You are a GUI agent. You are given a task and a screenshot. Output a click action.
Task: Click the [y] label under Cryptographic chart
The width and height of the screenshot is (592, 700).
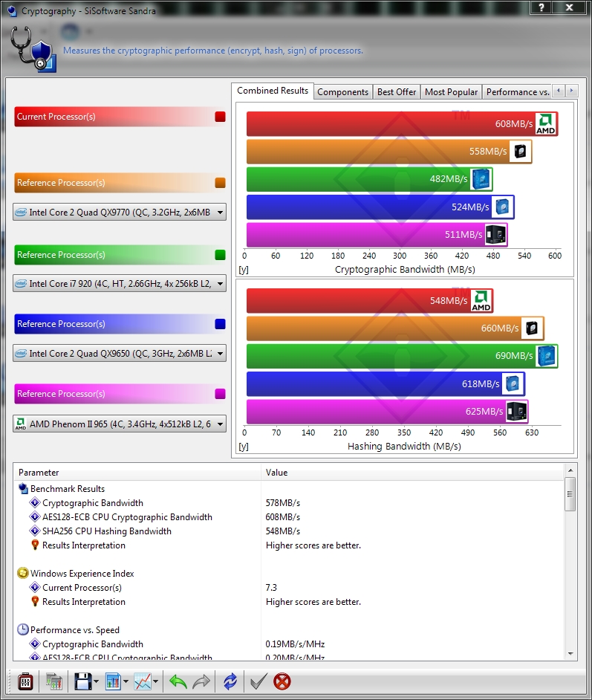point(244,270)
